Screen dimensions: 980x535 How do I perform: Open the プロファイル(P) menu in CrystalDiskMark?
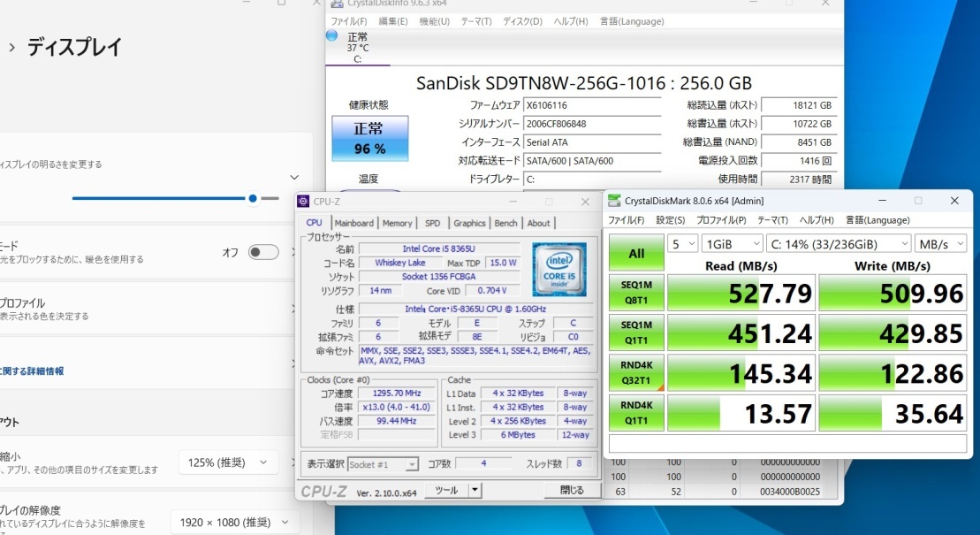point(721,220)
